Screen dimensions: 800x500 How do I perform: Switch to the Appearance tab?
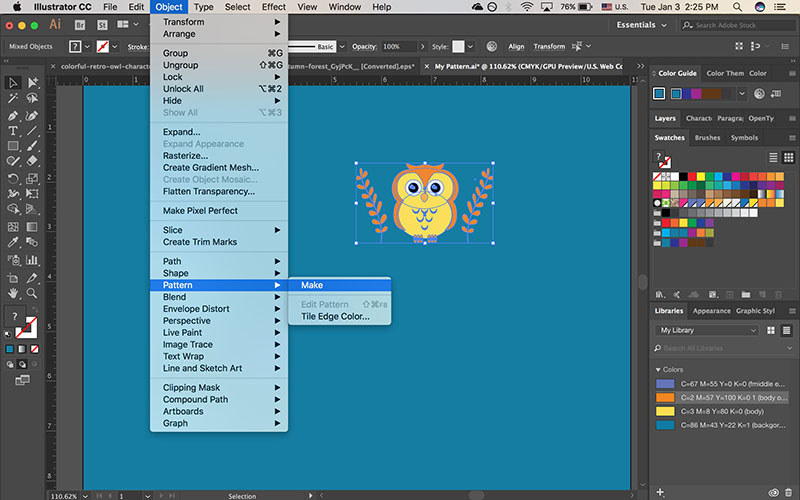pyautogui.click(x=711, y=311)
